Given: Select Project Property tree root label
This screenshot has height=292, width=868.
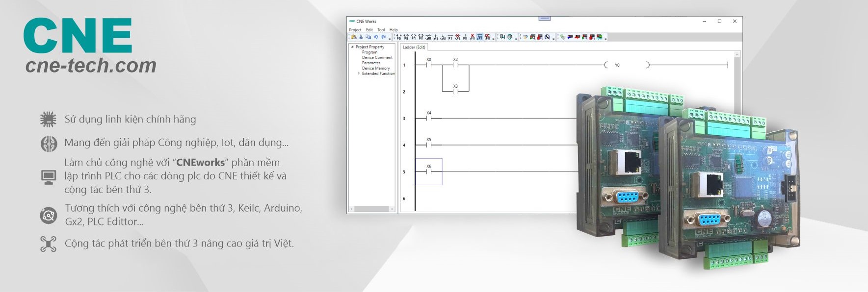Looking at the screenshot, I should [370, 47].
